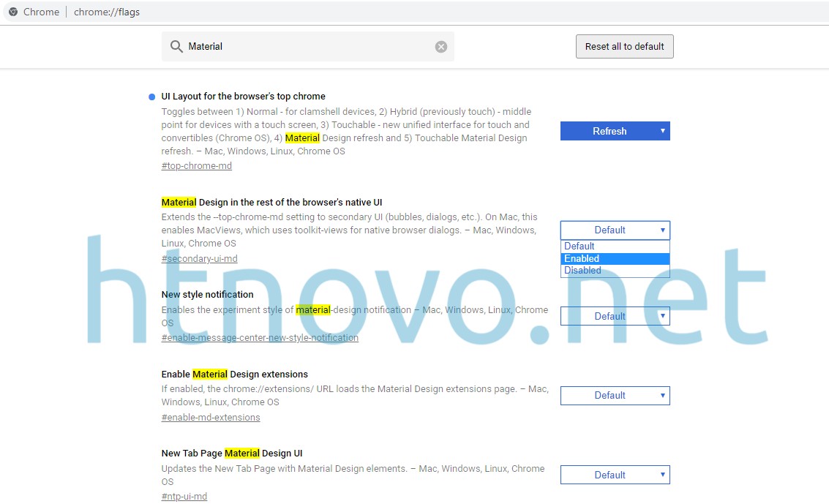Viewport: 829px width, 504px height.
Task: Select Disabled option in dropdown list
Action: pyautogui.click(x=615, y=271)
